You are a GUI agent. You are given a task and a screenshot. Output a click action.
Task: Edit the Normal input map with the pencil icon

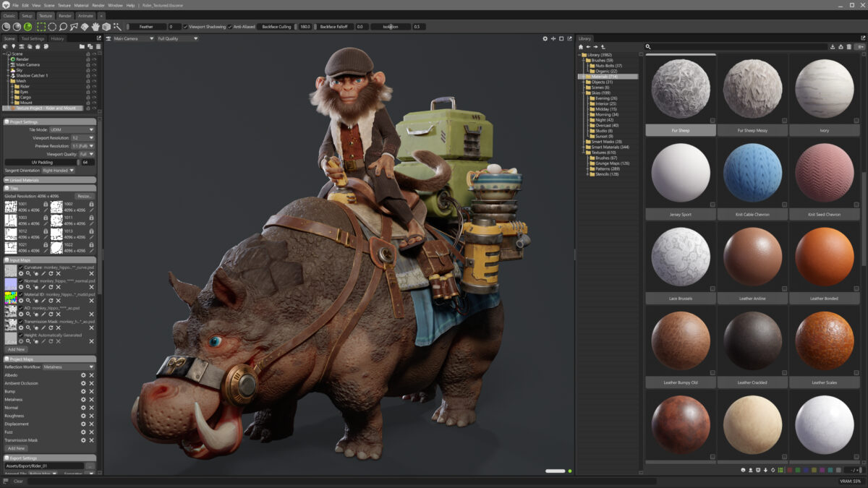coord(43,287)
